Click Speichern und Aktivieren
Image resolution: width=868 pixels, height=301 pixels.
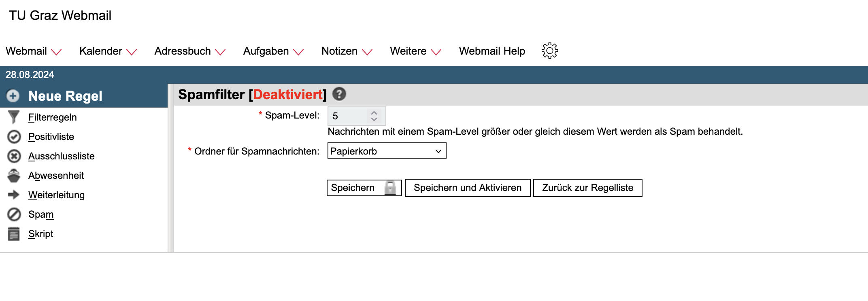(x=468, y=188)
